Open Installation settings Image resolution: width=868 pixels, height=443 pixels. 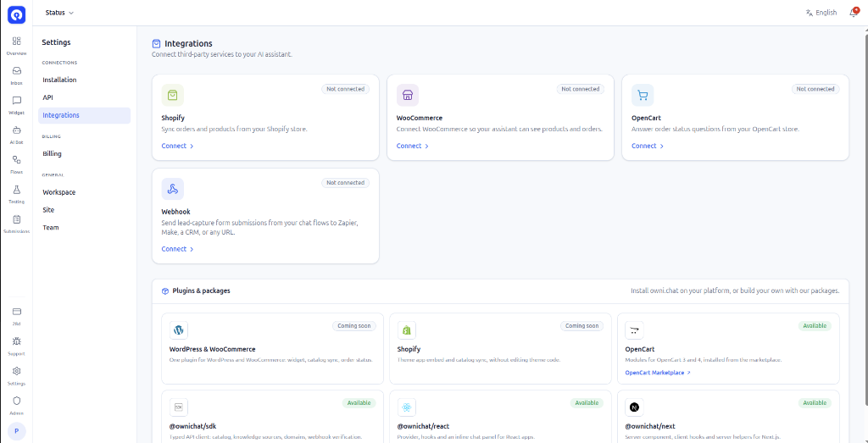point(84,80)
